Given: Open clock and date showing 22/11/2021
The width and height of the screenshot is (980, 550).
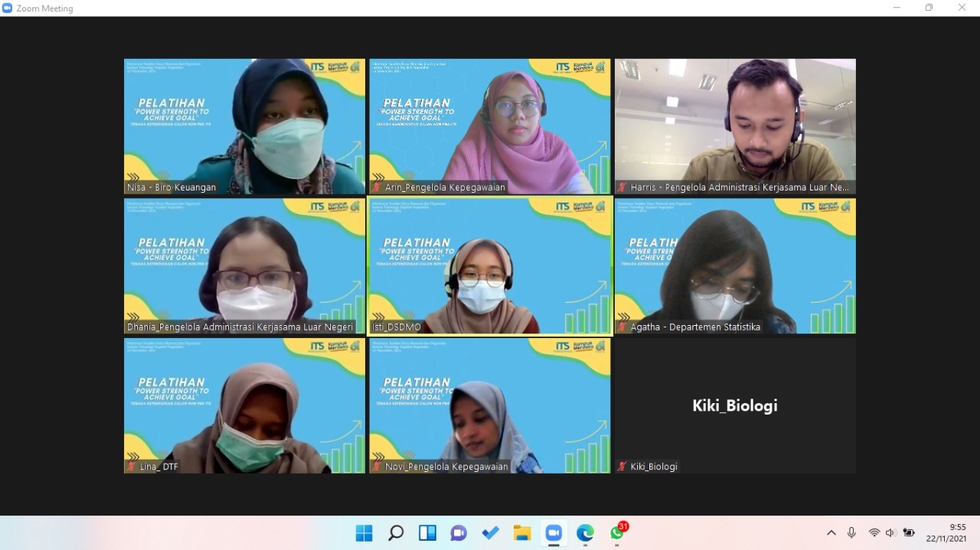Looking at the screenshot, I should [x=946, y=533].
